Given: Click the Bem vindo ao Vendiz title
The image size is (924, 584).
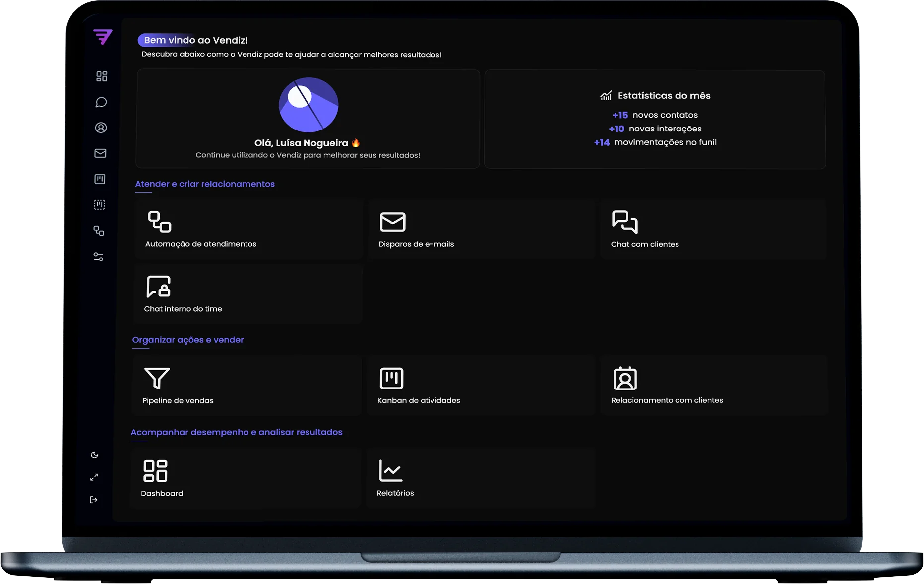Looking at the screenshot, I should (196, 40).
